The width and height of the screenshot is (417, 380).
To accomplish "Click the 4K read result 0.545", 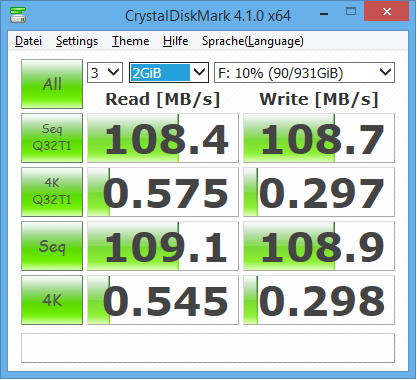I will tap(163, 300).
